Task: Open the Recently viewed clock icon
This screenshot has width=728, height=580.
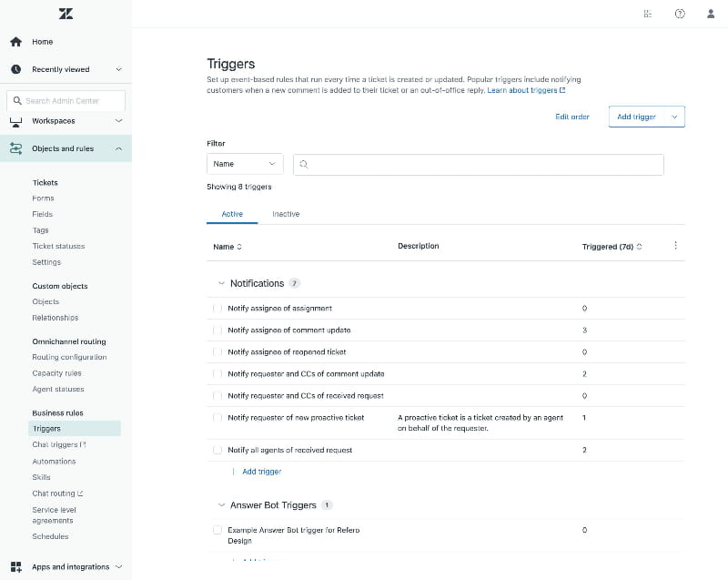Action: point(15,69)
